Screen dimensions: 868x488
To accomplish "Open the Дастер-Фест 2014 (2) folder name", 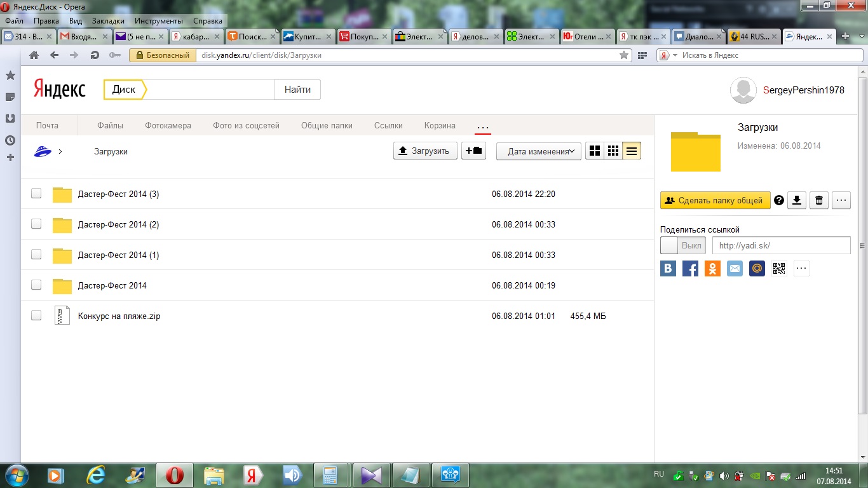I will 118,224.
